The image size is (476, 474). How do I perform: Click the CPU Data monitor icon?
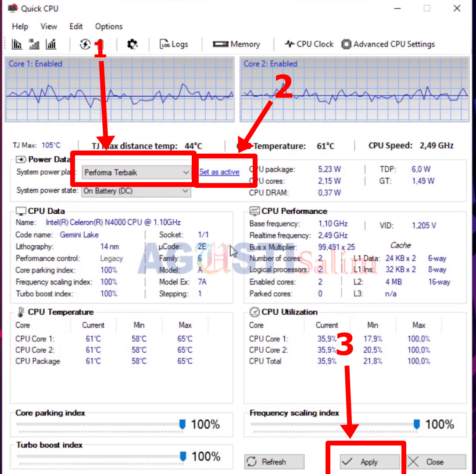point(21,211)
